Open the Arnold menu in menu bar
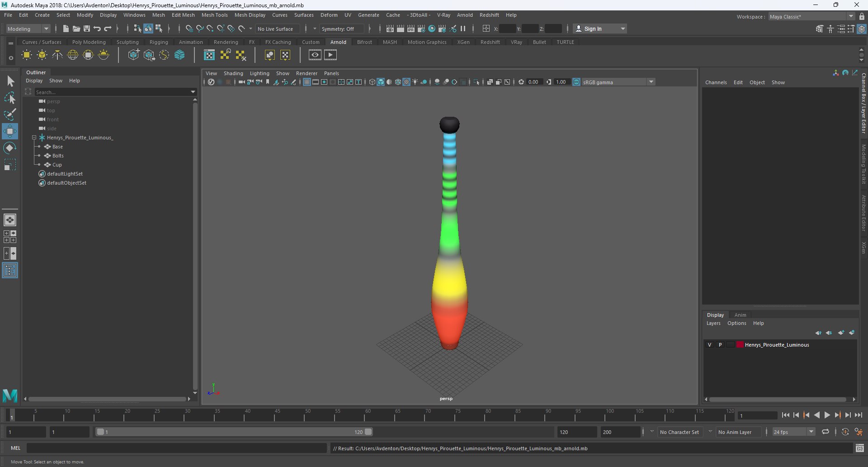This screenshot has width=868, height=467. (x=465, y=15)
